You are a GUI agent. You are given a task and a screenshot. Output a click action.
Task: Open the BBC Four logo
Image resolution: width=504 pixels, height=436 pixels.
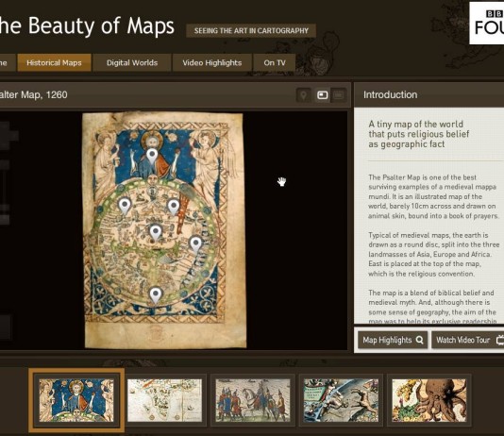pyautogui.click(x=487, y=24)
